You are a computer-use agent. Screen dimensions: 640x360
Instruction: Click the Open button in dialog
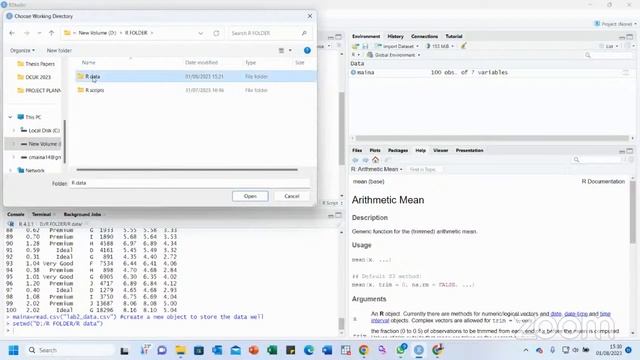point(250,196)
